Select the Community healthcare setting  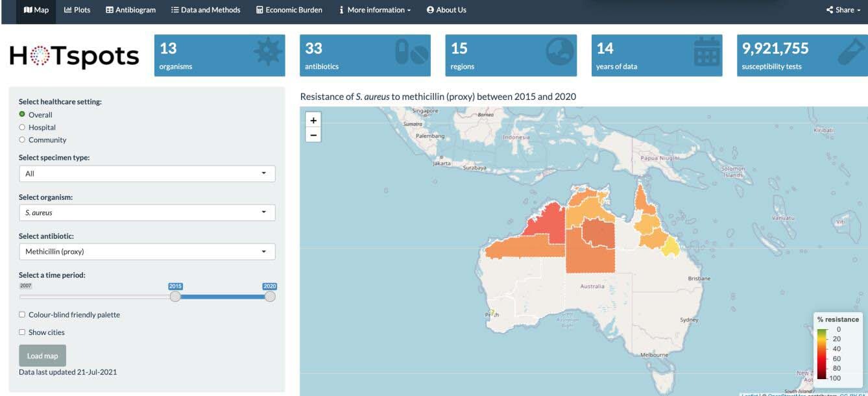[22, 140]
